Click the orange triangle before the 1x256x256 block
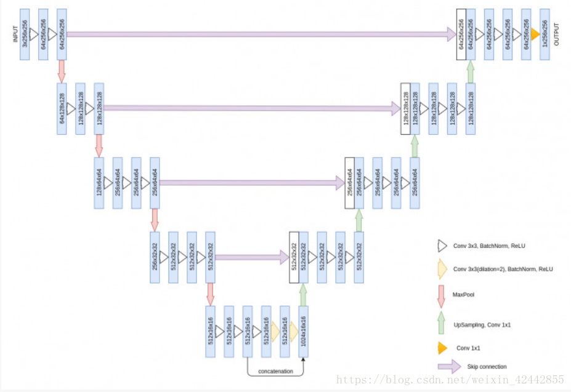The width and height of the screenshot is (571, 392). click(x=535, y=34)
